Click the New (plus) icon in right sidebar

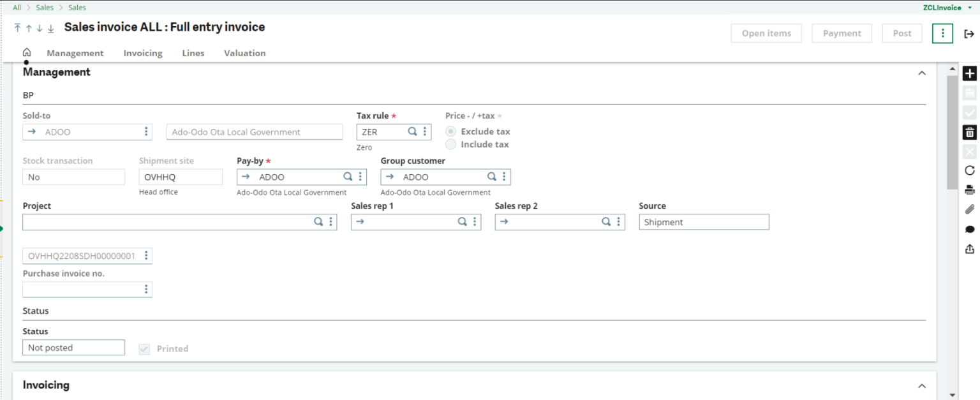point(969,73)
